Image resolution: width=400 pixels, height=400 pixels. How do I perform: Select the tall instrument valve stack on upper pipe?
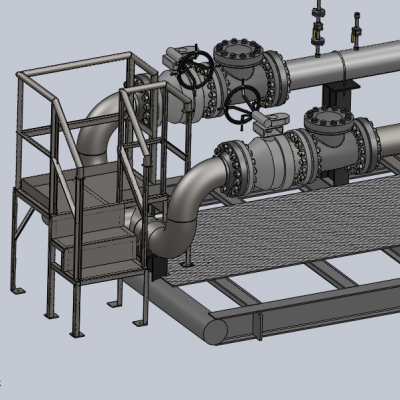click(x=318, y=28)
